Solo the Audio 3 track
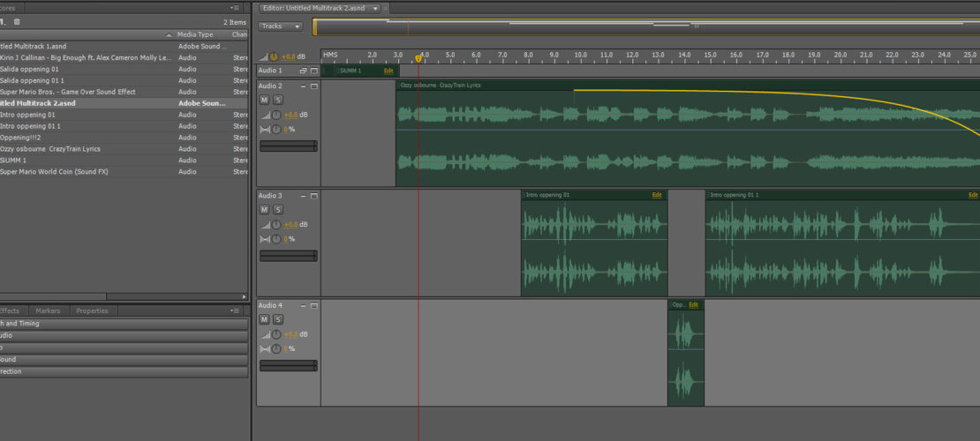 click(277, 210)
